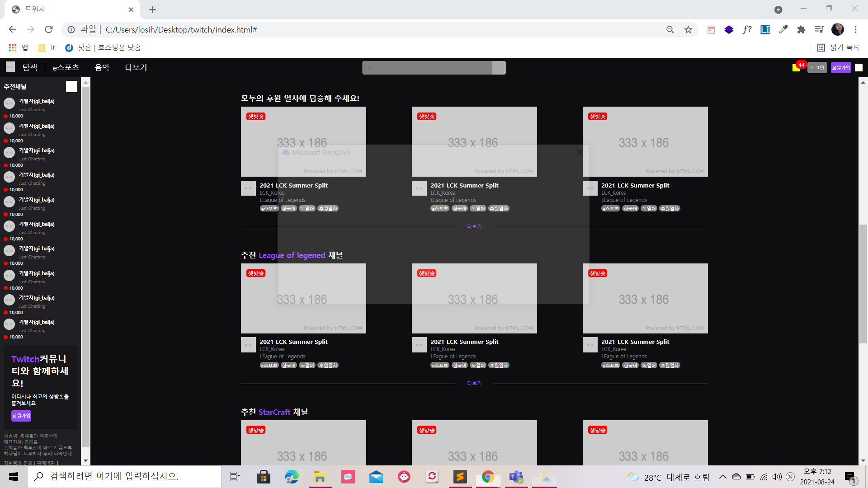868x488 pixels.
Task: Open the e스포츠 navigation menu item
Action: coord(66,67)
